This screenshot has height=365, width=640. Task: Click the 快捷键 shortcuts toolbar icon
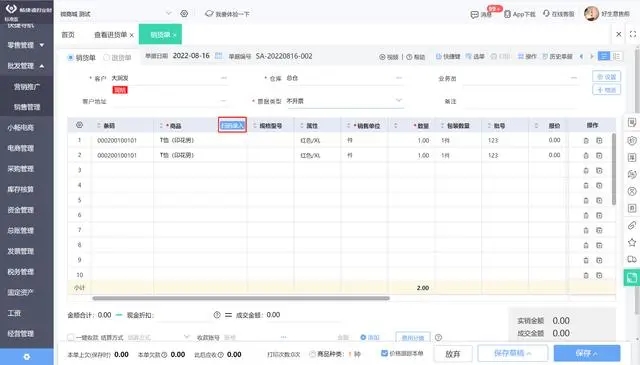pyautogui.click(x=448, y=56)
